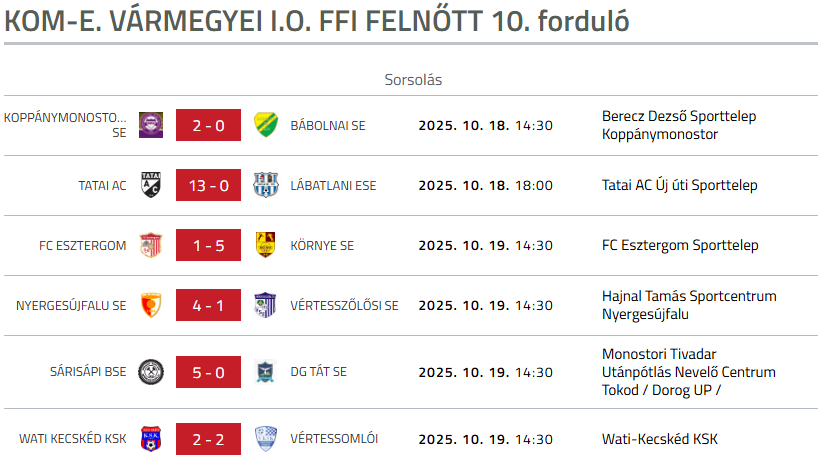Click the FC Esztergom team crest

point(151,245)
